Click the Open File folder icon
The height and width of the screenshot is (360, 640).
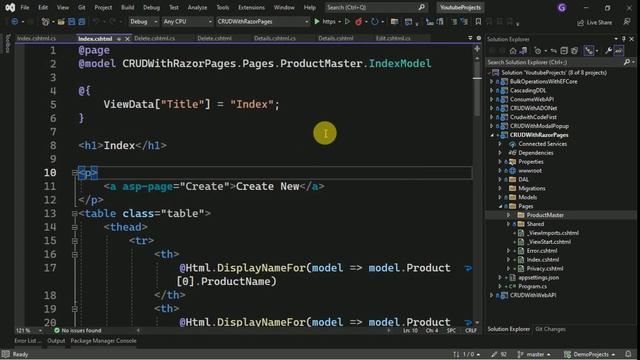[x=61, y=22]
